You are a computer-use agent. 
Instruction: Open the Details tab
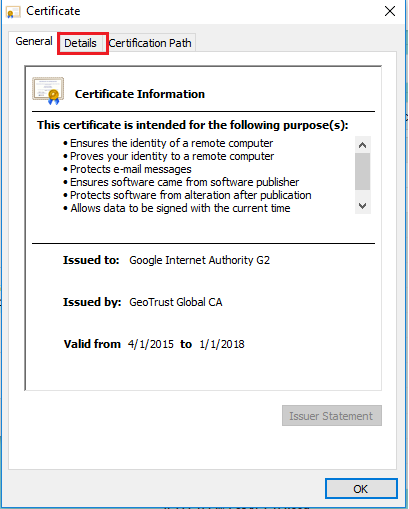80,43
